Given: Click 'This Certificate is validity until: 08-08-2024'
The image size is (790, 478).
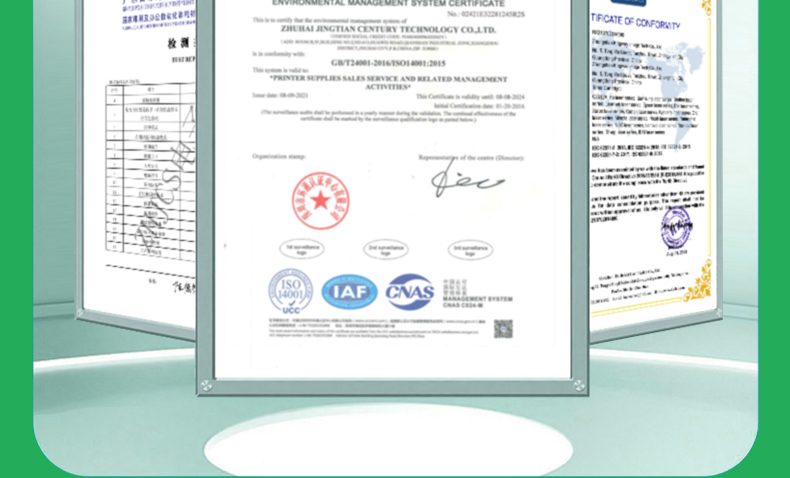Looking at the screenshot, I should click(x=470, y=96).
